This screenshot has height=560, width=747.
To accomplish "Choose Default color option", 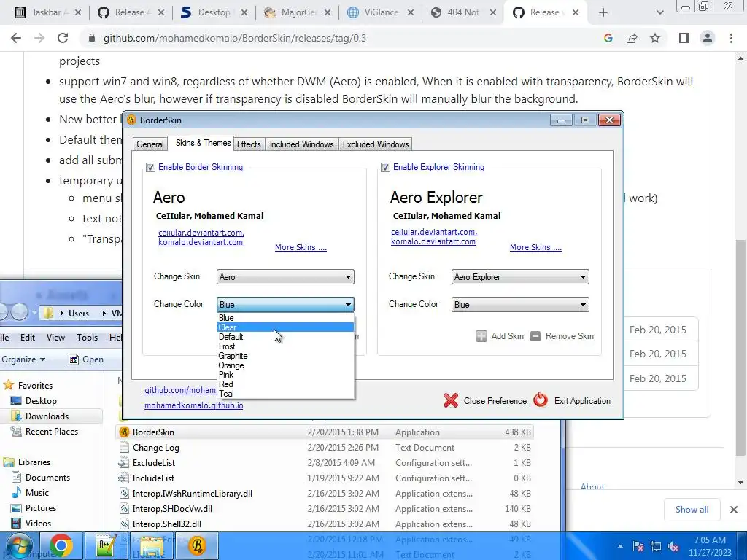I will [x=285, y=337].
